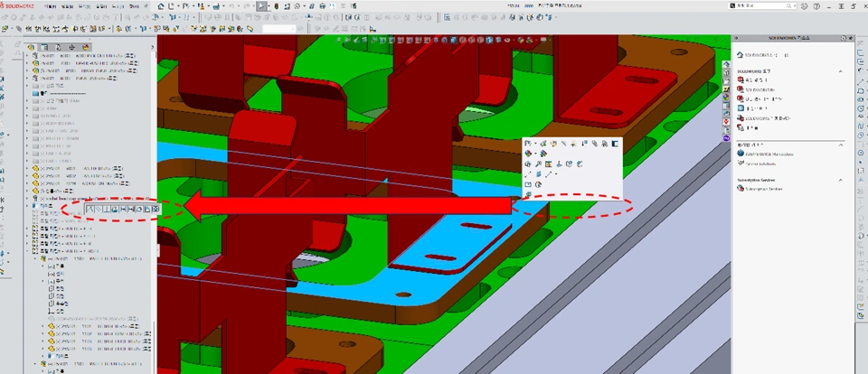The width and height of the screenshot is (868, 374).
Task: Select the Coincident mate in quick mates toolbar
Action: point(90,209)
